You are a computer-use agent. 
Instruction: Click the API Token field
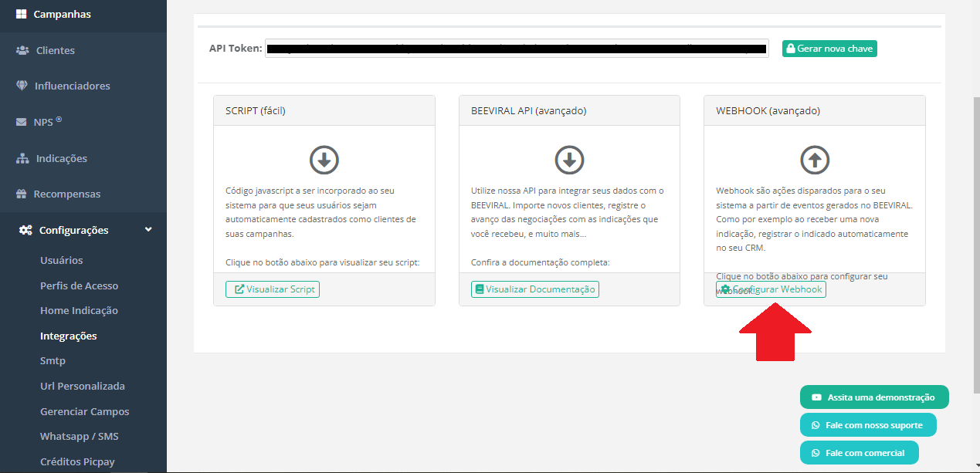pyautogui.click(x=517, y=49)
